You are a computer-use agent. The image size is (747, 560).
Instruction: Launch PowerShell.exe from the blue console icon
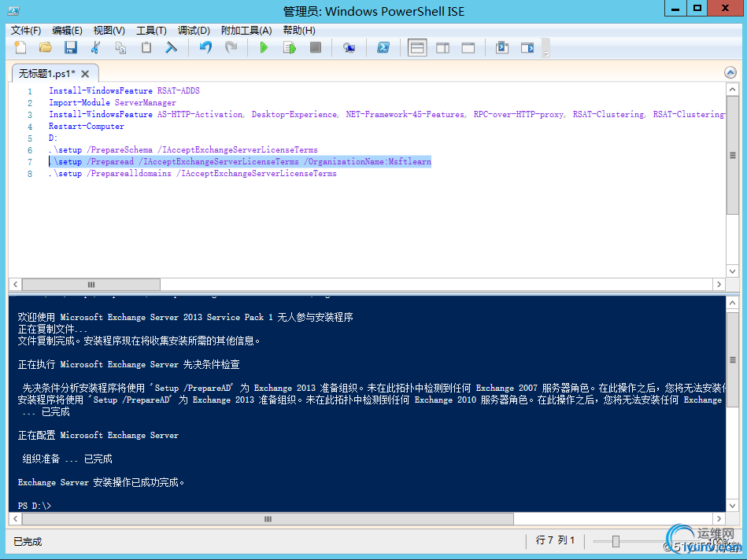point(383,47)
